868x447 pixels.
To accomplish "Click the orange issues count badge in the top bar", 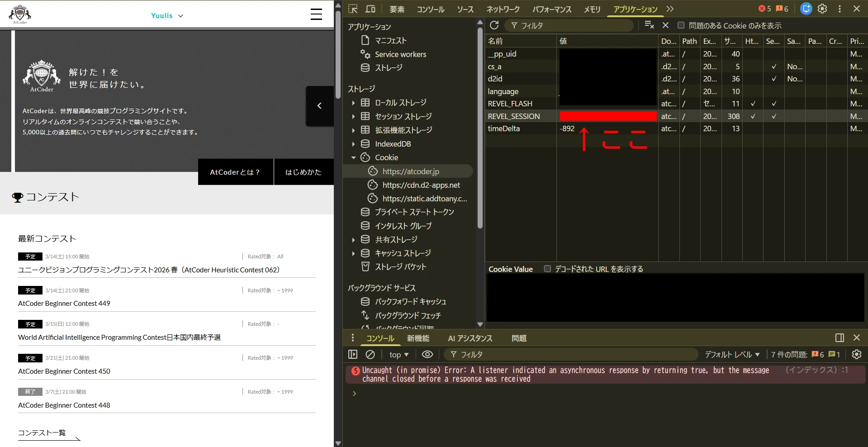I will click(x=782, y=9).
